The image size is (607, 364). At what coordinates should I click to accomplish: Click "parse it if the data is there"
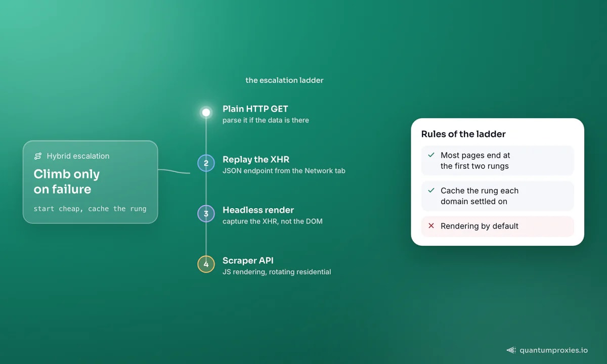(266, 120)
